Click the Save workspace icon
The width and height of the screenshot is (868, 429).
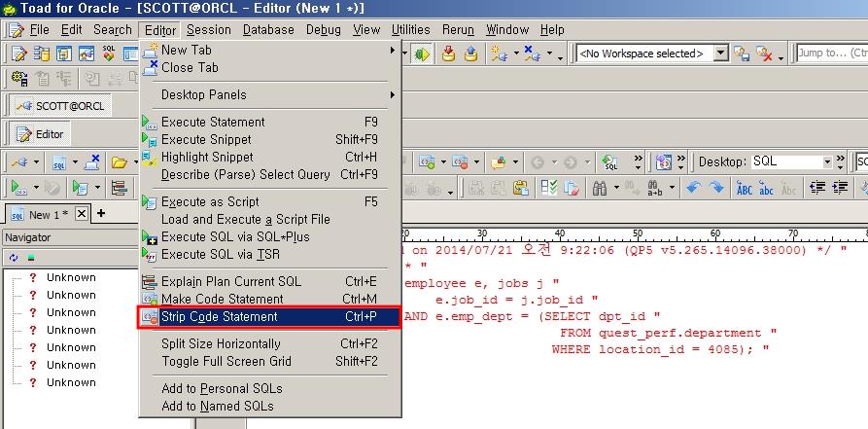tap(742, 54)
